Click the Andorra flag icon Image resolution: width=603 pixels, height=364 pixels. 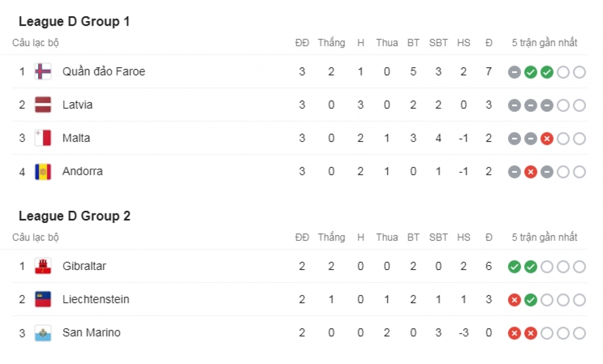tap(43, 171)
